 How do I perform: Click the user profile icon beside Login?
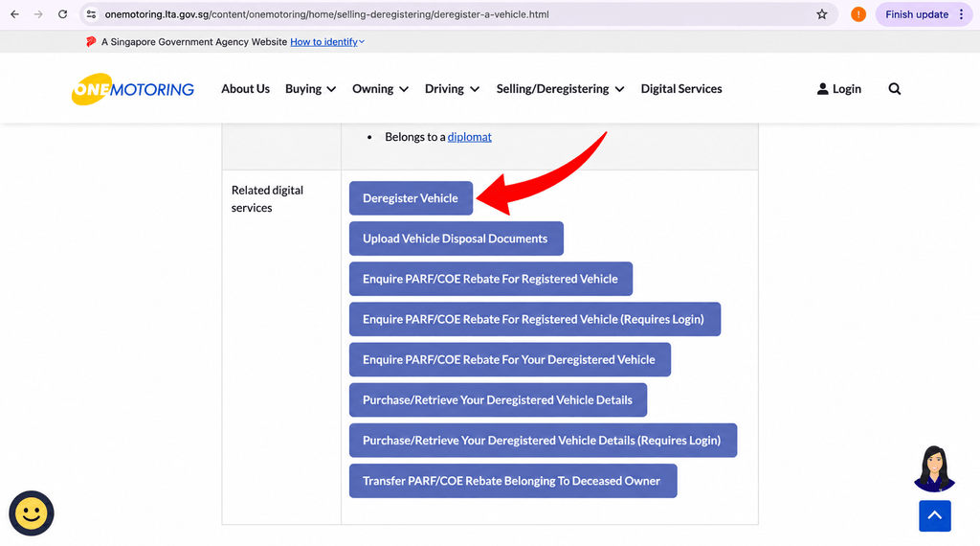coord(822,89)
